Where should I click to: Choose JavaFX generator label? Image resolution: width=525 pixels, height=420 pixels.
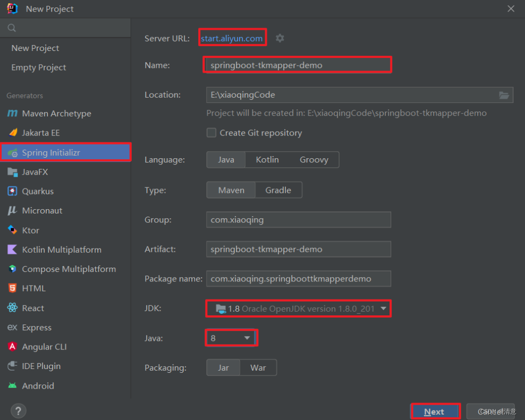35,172
